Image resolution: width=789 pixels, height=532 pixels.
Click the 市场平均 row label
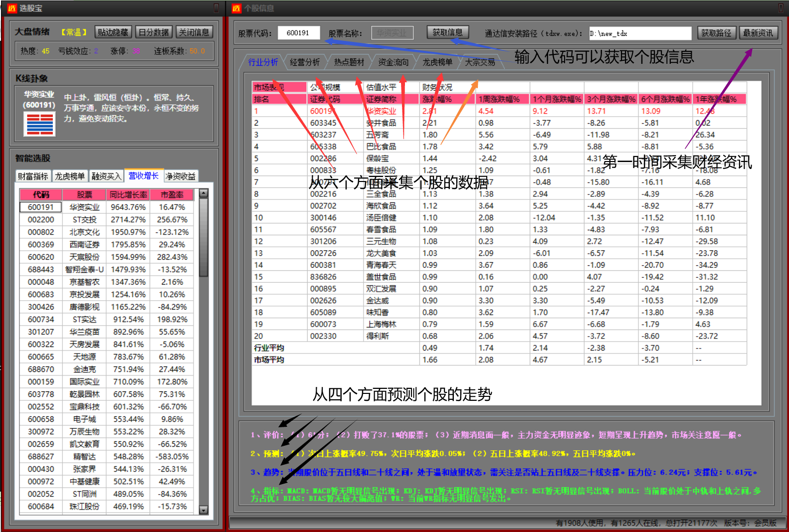[269, 359]
